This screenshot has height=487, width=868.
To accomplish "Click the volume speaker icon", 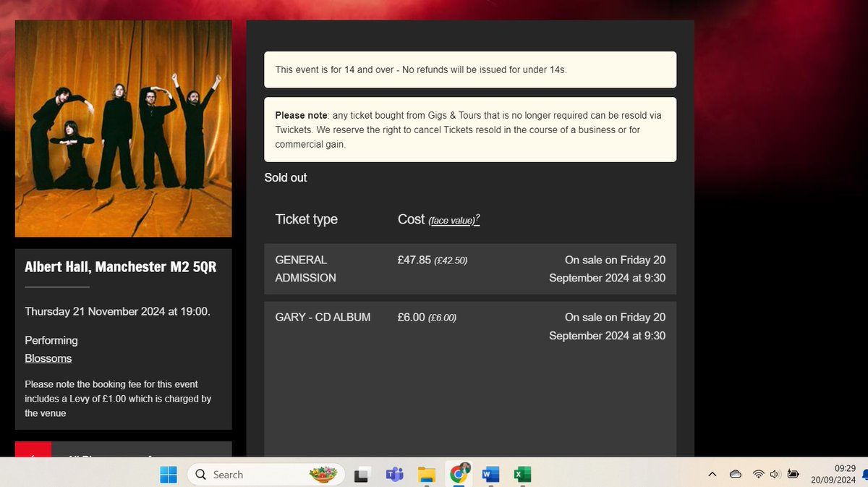I will point(775,475).
